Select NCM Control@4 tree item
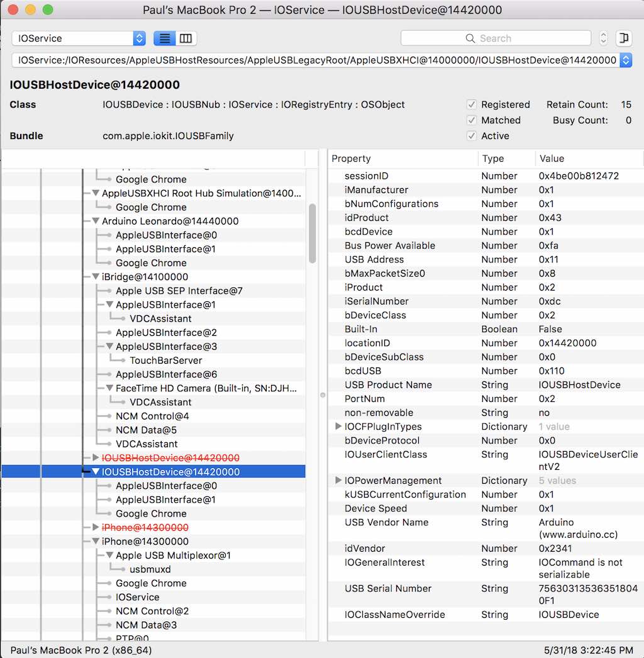The height and width of the screenshot is (658, 644). coord(152,416)
